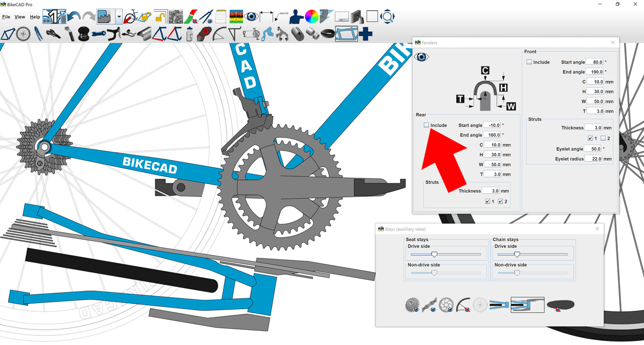Enable the Front Include checkbox
The width and height of the screenshot is (644, 345).
(x=529, y=62)
